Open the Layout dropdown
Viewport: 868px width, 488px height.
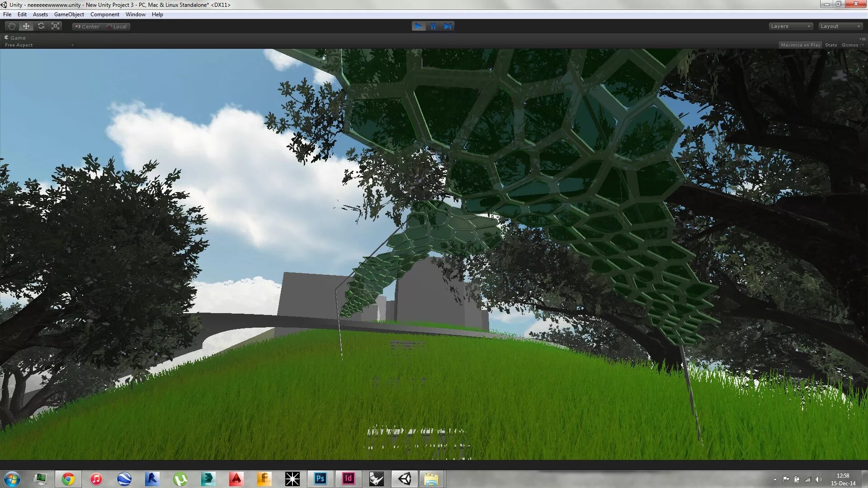click(x=840, y=26)
